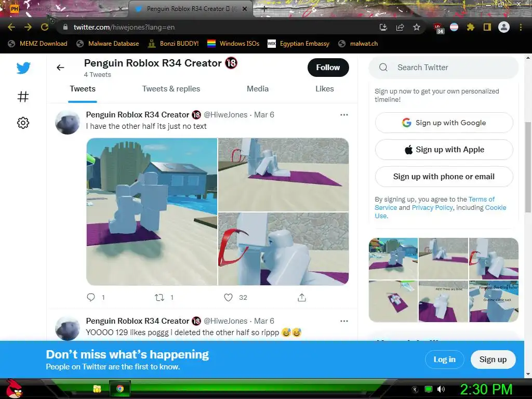The image size is (532, 399).
Task: Click the page vertical scrollbar
Action: tap(528, 168)
